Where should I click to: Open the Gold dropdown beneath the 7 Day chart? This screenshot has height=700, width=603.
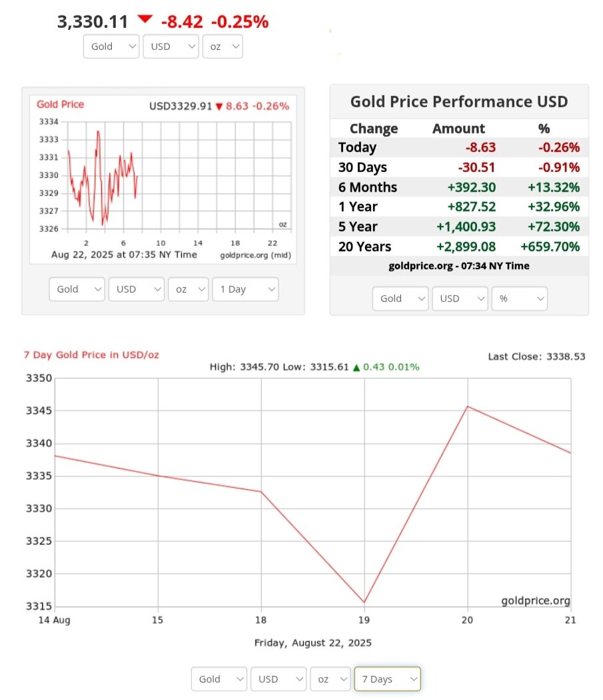point(219,679)
